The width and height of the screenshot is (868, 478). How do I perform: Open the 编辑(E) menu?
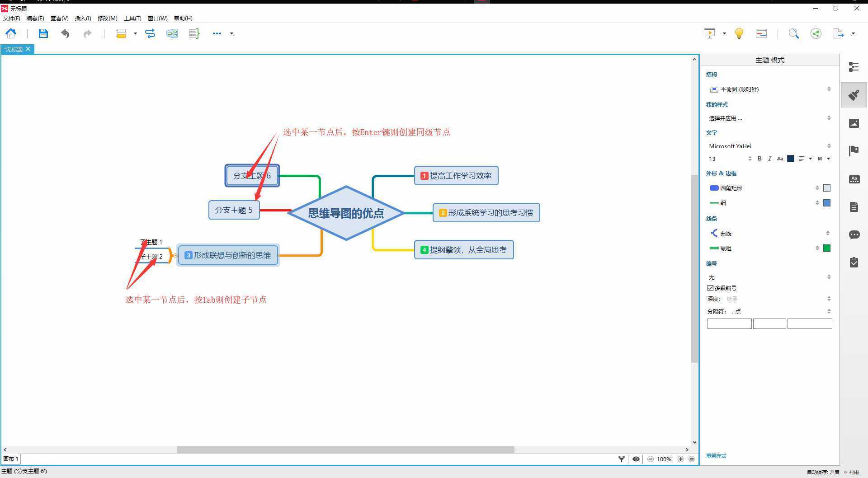tap(35, 19)
